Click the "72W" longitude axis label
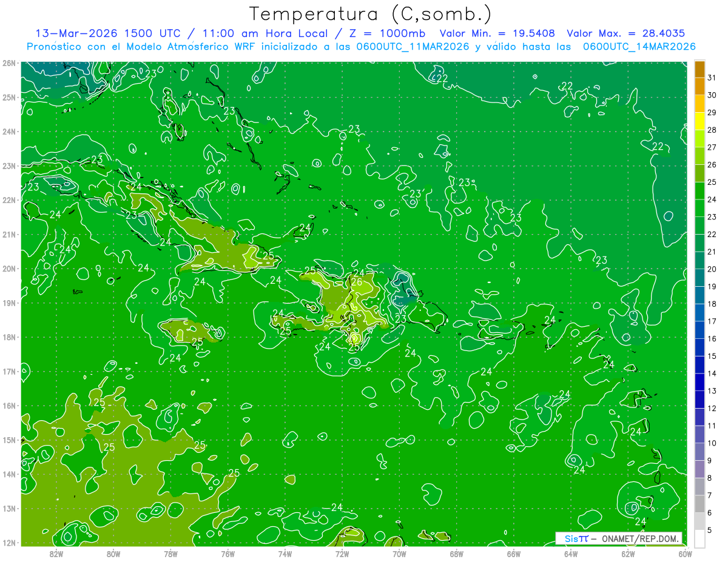This screenshot has width=728, height=562. coord(342,554)
